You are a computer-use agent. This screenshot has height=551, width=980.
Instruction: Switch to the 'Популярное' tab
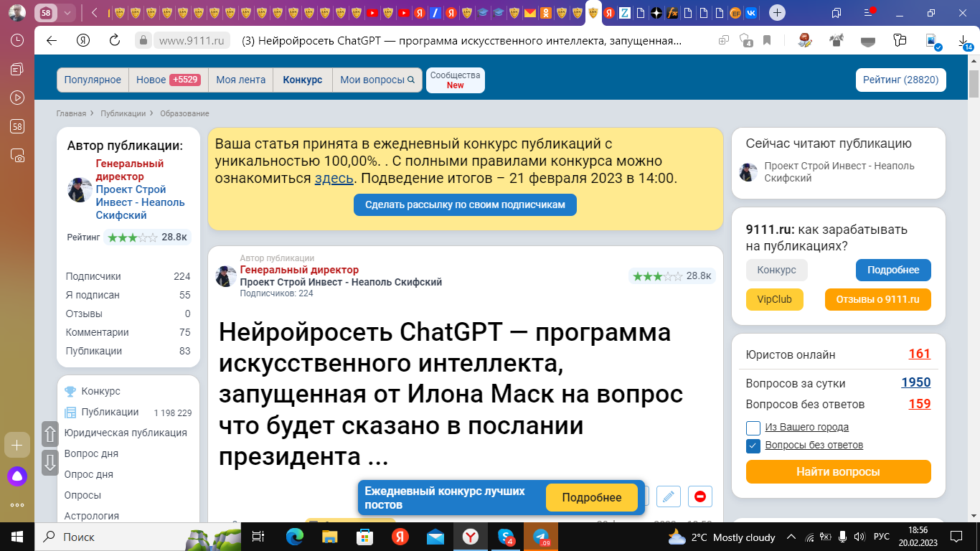click(93, 80)
